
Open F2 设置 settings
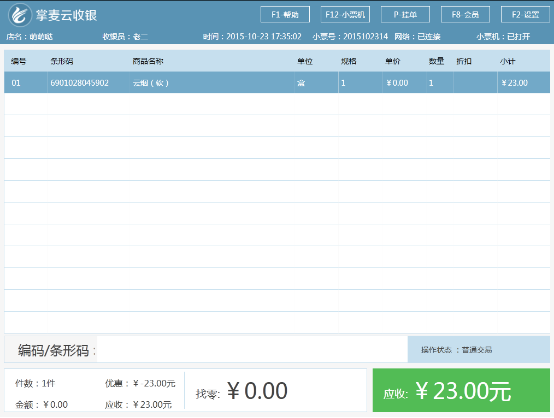(x=525, y=14)
